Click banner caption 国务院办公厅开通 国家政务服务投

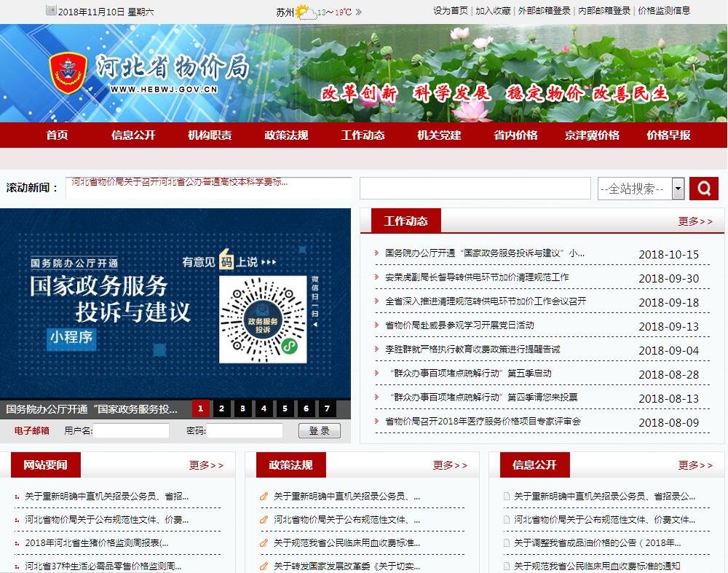92,409
